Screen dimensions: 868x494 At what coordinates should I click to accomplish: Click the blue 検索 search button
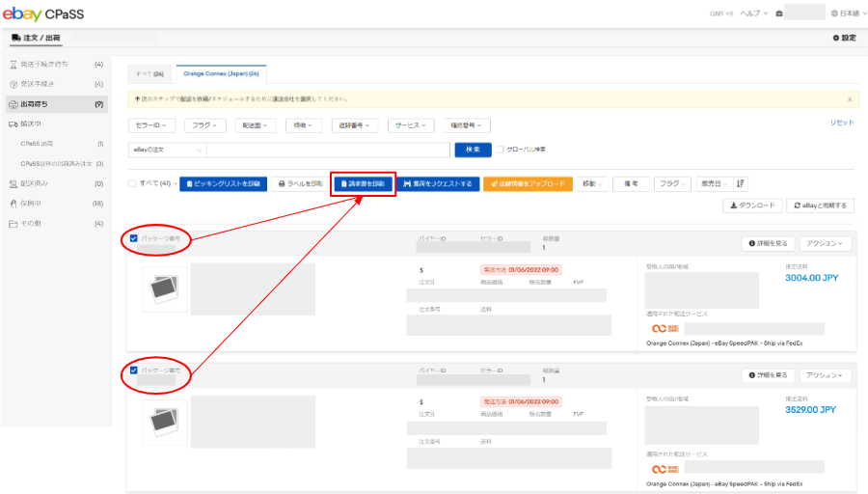pyautogui.click(x=473, y=150)
